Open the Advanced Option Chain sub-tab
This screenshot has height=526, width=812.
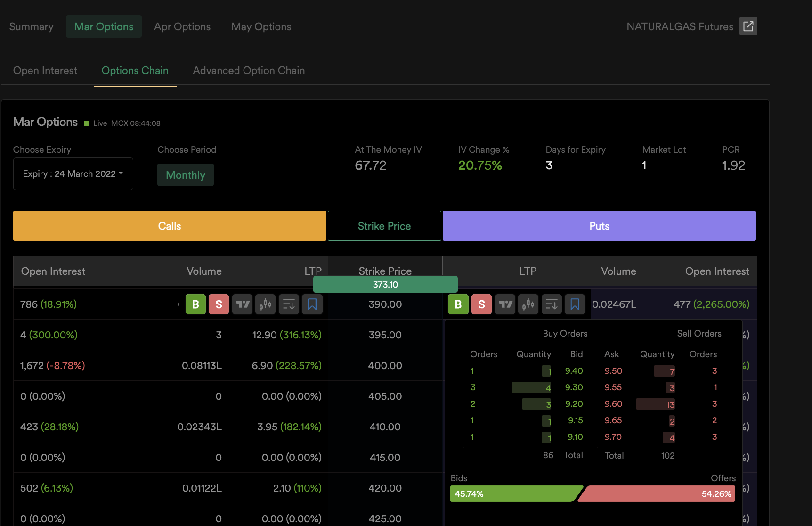pos(249,71)
